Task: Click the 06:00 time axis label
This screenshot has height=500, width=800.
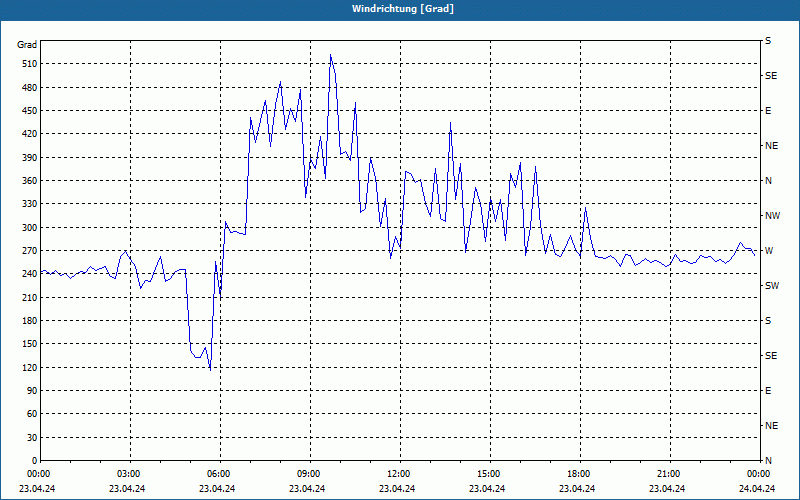Action: (x=217, y=474)
